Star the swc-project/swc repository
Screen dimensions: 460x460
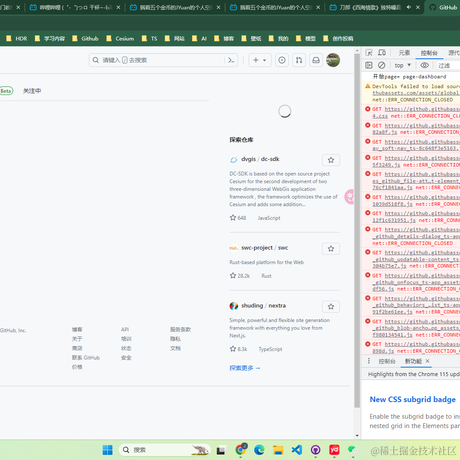point(331,249)
